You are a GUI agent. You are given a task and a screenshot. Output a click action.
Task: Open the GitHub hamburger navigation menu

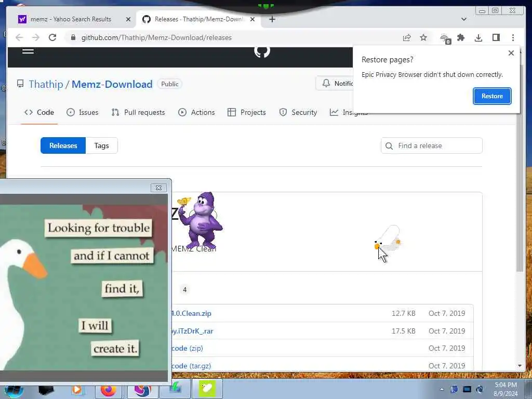pyautogui.click(x=28, y=51)
